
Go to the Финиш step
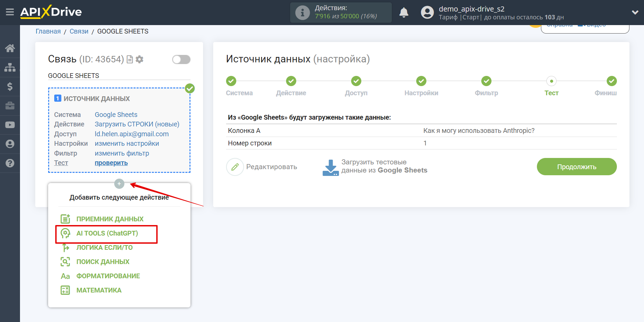(612, 81)
